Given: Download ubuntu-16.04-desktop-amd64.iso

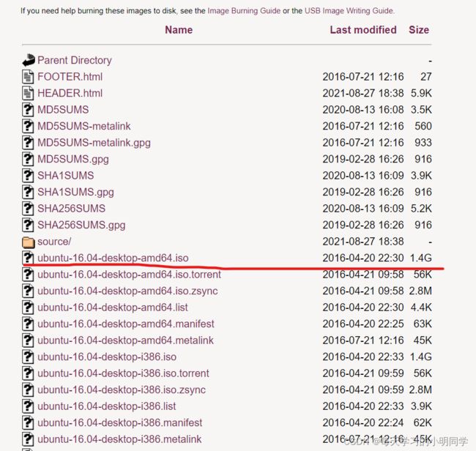Looking at the screenshot, I should pyautogui.click(x=113, y=258).
